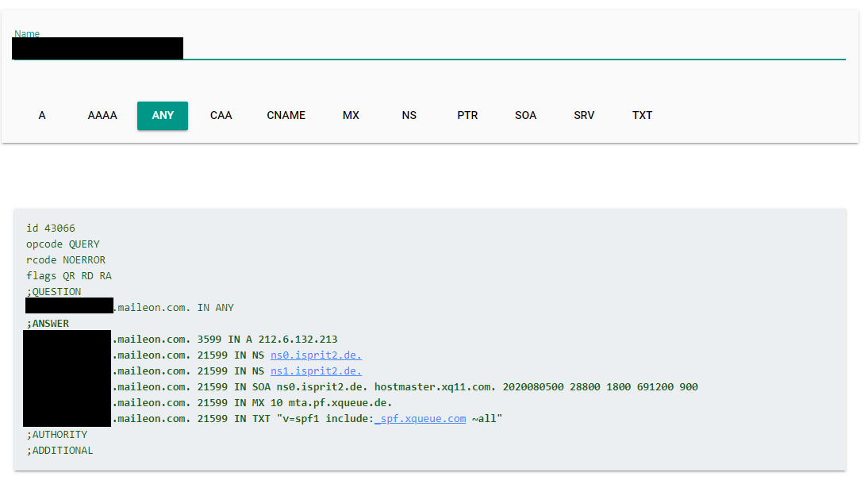Select the CNAME record type
The width and height of the screenshot is (868, 480).
286,115
